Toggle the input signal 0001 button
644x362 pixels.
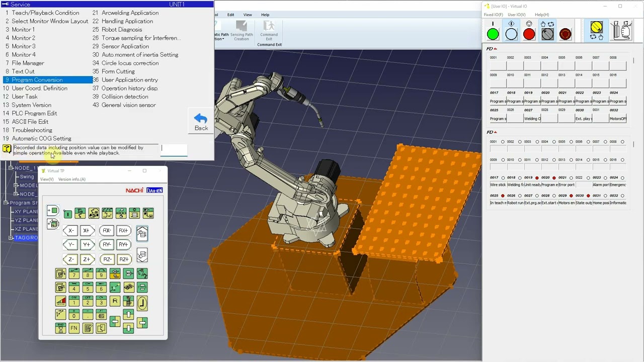tap(498, 65)
